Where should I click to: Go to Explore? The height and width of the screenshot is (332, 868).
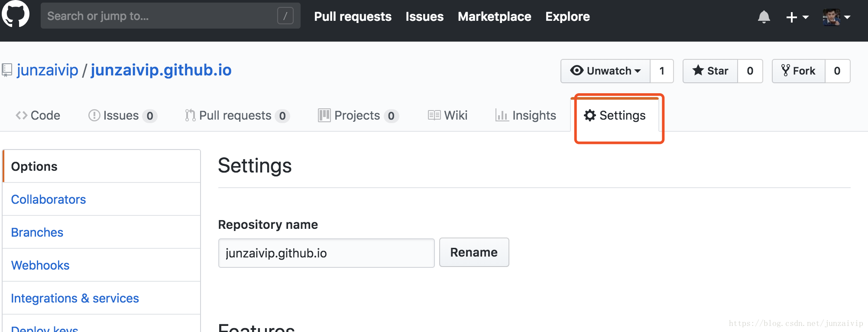pos(567,16)
